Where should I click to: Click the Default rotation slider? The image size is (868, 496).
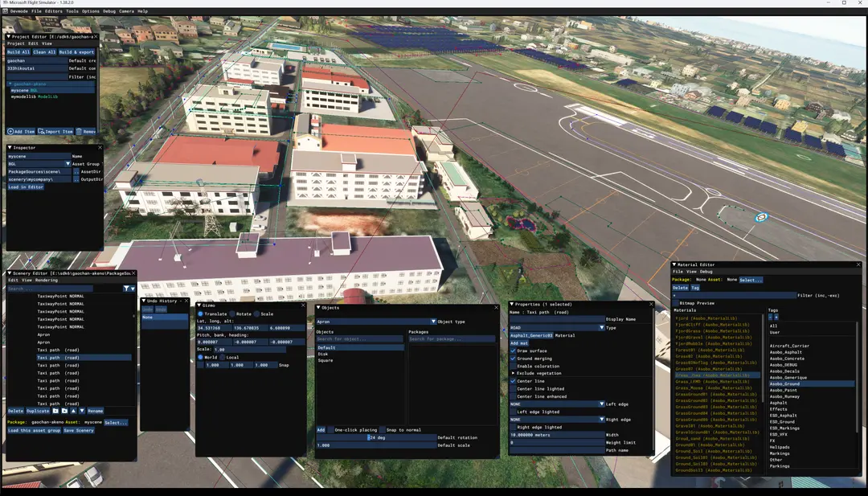pos(376,437)
